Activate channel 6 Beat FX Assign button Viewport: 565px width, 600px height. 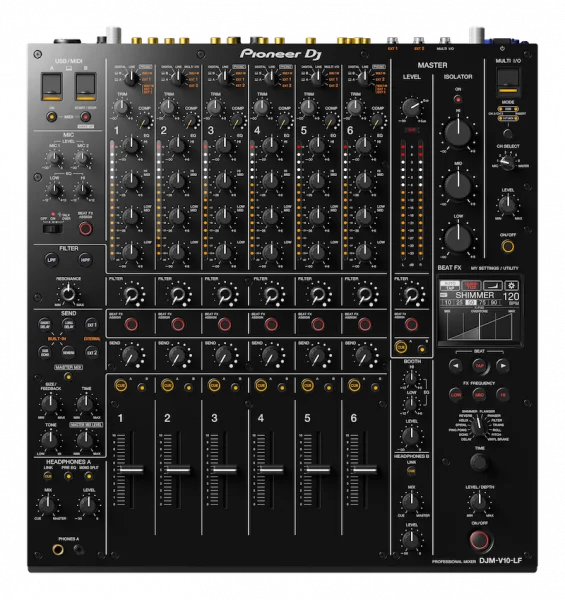click(x=364, y=324)
